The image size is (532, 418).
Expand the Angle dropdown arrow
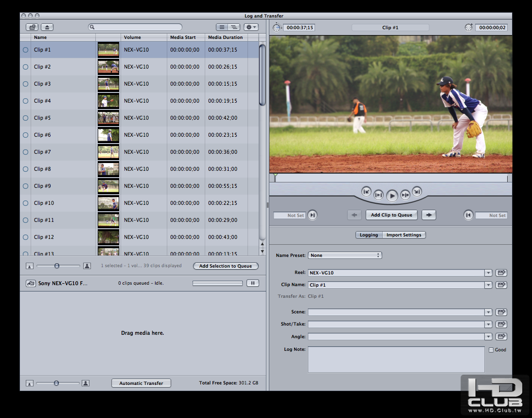pos(488,337)
